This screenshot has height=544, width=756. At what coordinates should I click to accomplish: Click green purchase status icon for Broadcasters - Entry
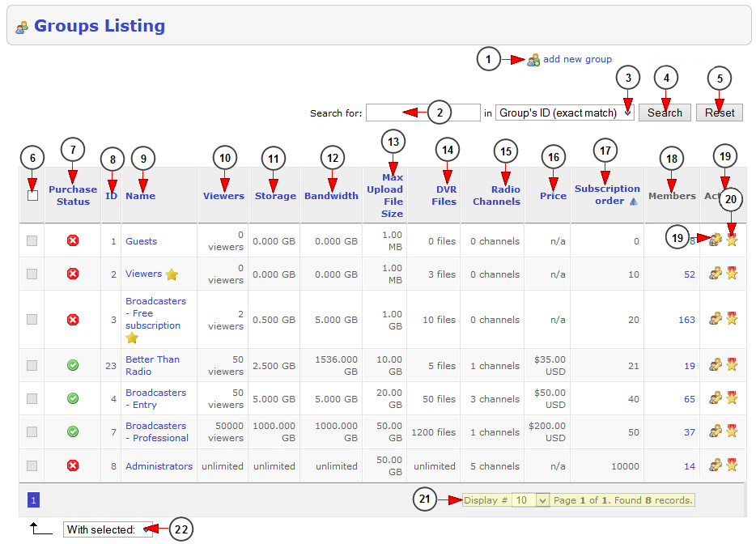pyautogui.click(x=73, y=398)
